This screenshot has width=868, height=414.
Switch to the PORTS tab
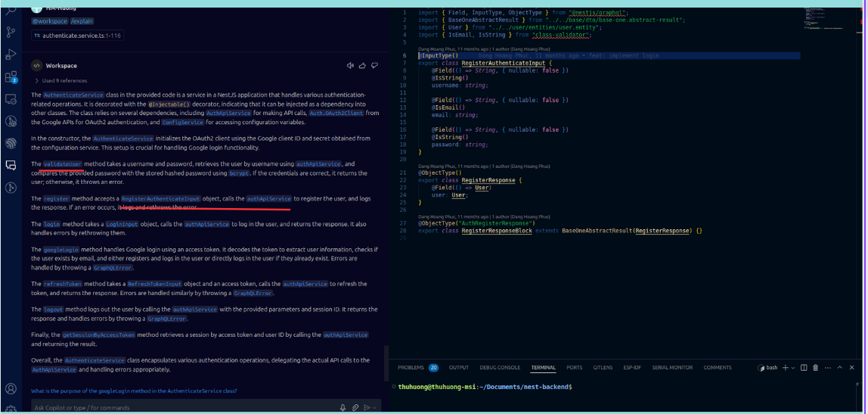(x=574, y=367)
